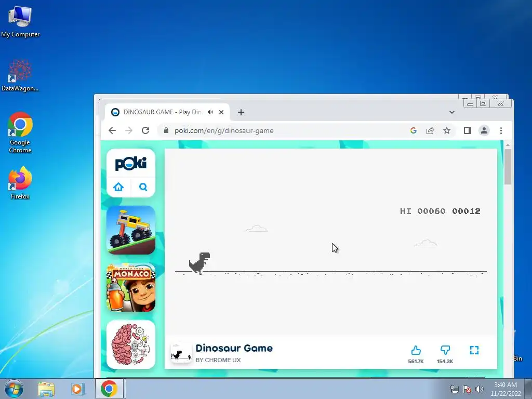Bookmark this page with star icon
Screen dimensions: 532x399
447,130
